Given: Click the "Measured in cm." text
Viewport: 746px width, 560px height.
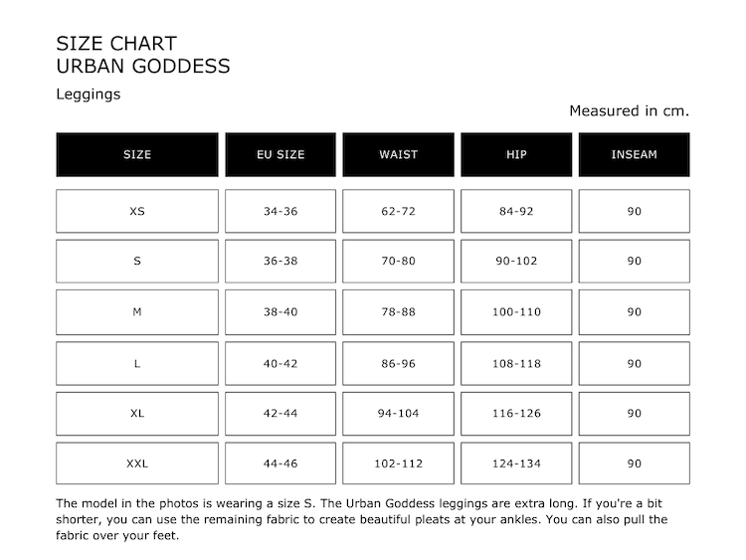Looking at the screenshot, I should tap(629, 110).
